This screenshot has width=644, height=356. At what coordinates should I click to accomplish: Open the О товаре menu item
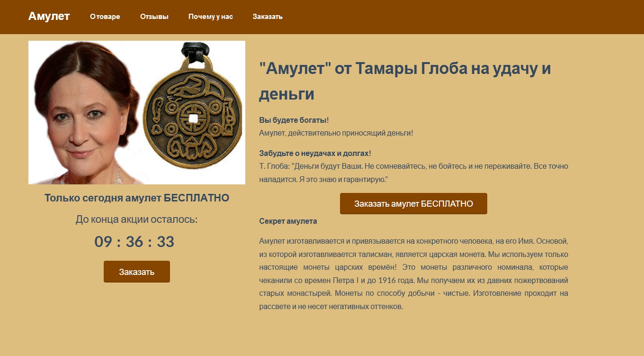point(105,17)
